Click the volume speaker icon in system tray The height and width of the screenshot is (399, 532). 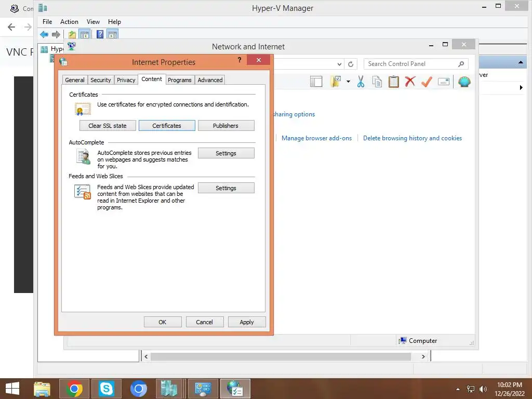tap(483, 389)
